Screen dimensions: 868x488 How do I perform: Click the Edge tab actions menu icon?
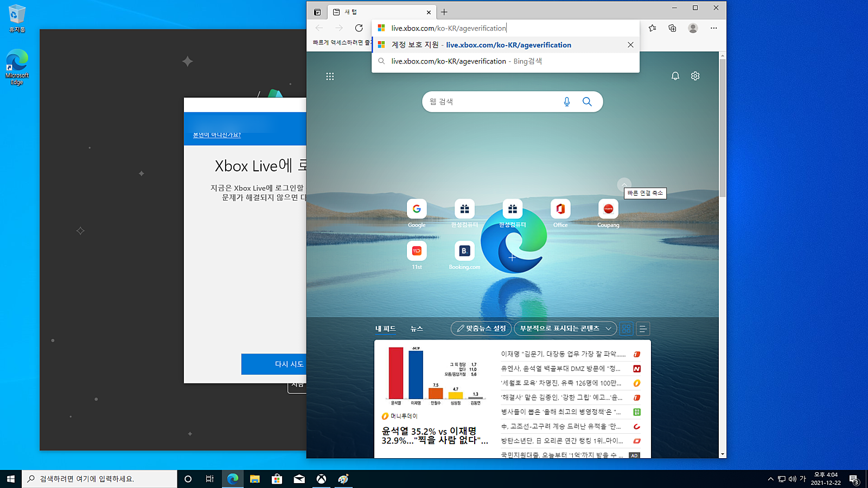317,12
